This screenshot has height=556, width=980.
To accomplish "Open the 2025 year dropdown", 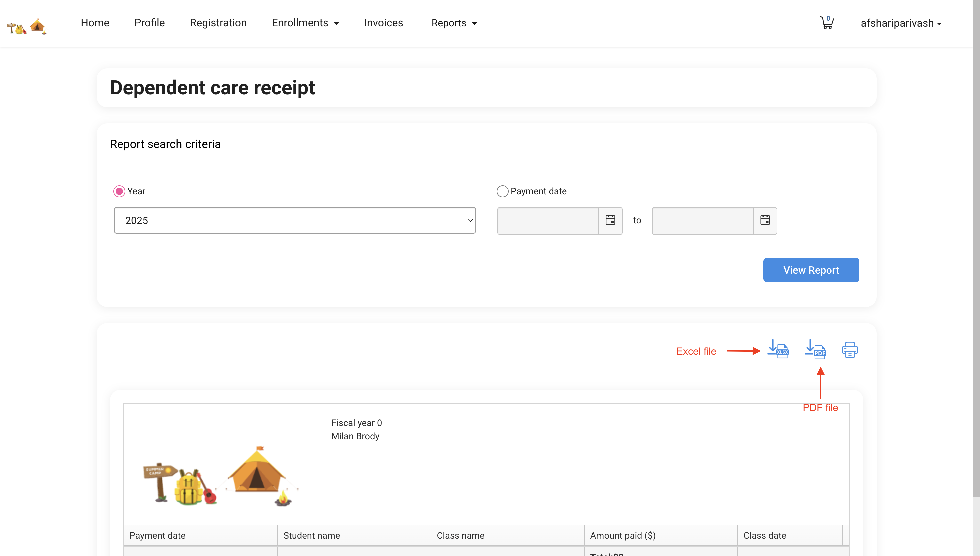I will point(294,220).
